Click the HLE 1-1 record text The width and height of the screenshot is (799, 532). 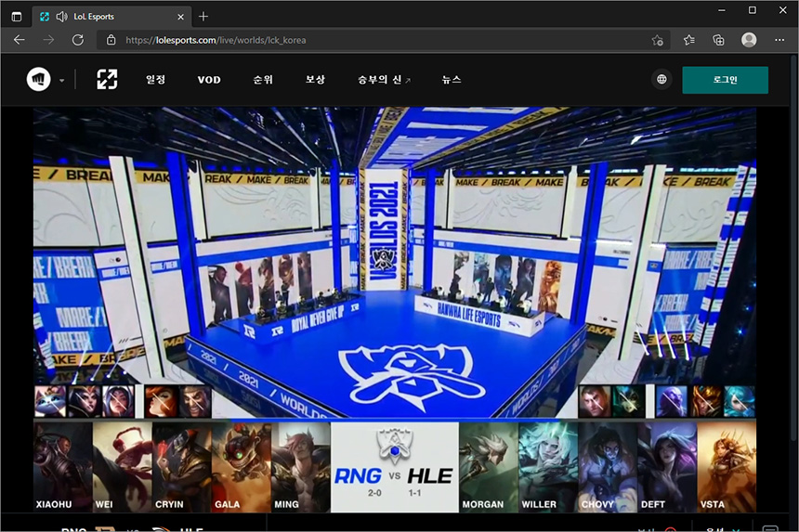click(x=414, y=493)
